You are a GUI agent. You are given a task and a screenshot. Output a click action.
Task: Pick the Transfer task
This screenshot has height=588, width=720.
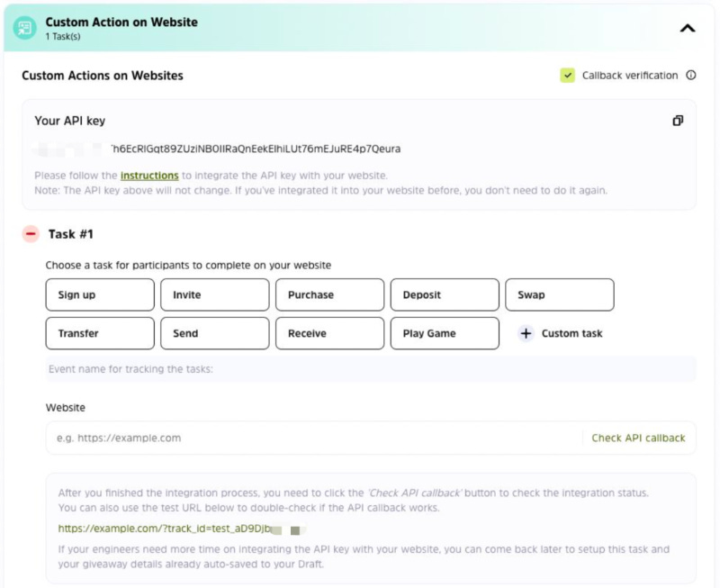pos(100,333)
